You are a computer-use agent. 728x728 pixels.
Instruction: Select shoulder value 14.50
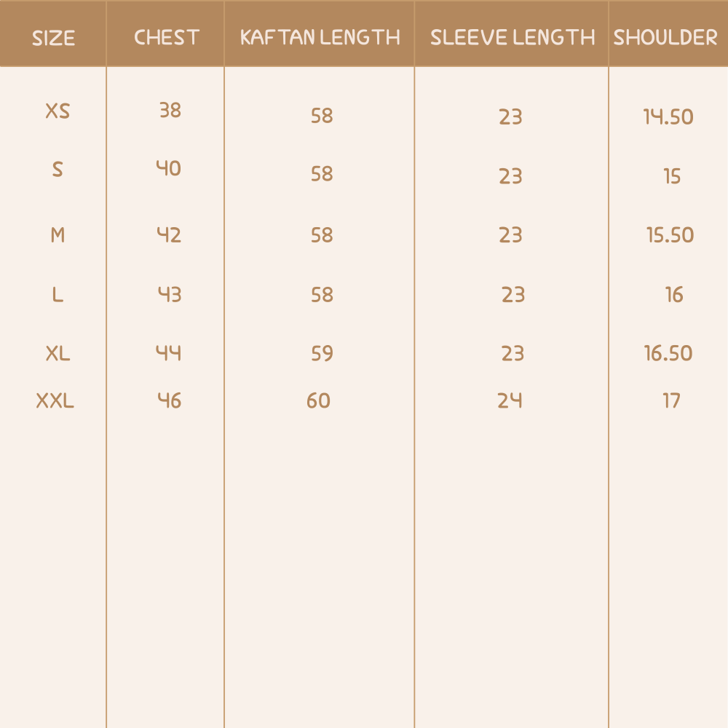click(x=668, y=116)
